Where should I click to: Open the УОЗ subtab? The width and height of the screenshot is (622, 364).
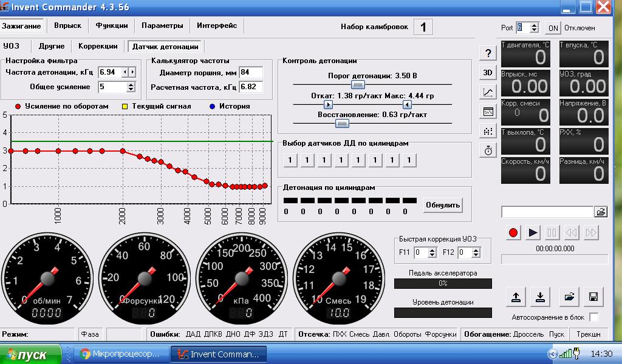[11, 46]
